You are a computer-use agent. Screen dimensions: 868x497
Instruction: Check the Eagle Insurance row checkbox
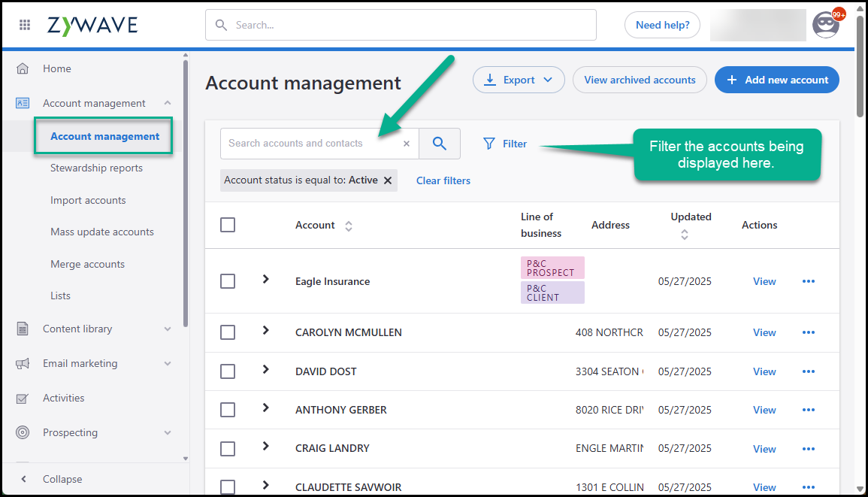228,281
